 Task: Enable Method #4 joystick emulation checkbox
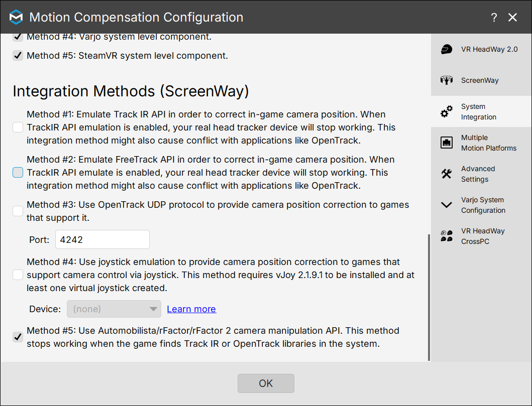point(18,275)
